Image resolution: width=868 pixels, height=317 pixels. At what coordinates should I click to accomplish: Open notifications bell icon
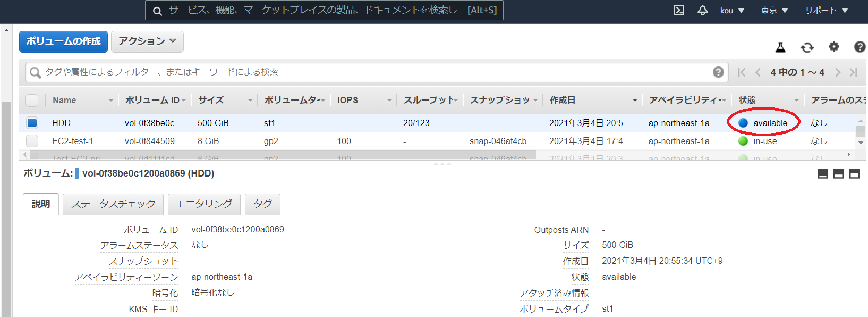coord(702,10)
